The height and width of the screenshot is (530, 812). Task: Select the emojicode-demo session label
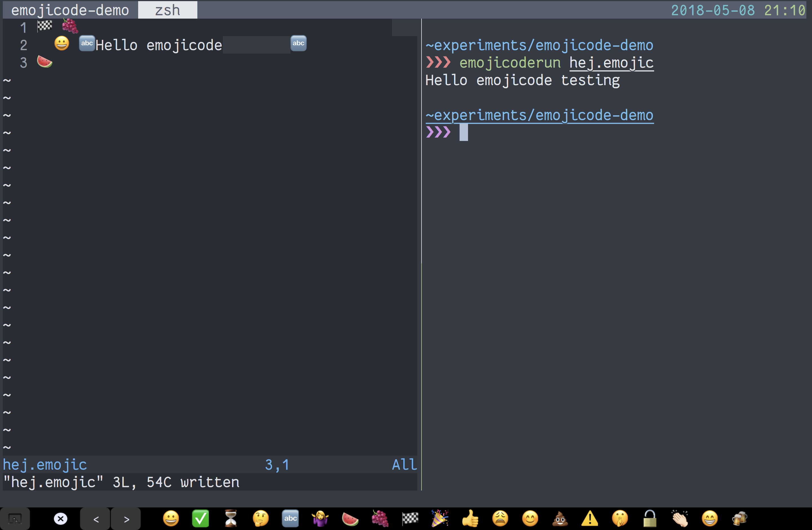pos(70,10)
